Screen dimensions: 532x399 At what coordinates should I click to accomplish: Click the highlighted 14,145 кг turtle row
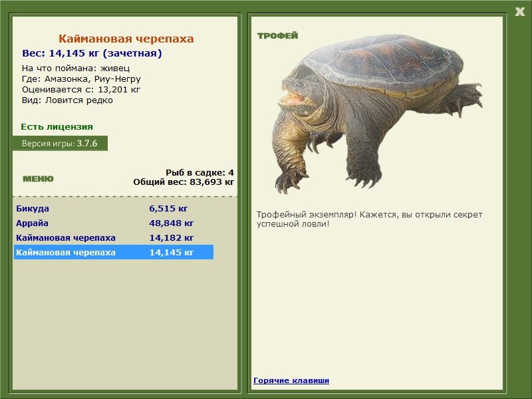[x=113, y=253]
